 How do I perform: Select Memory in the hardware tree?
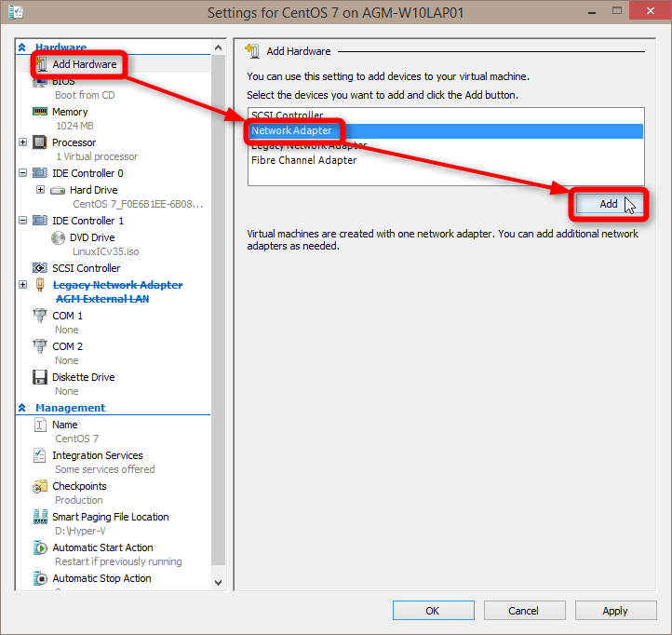pyautogui.click(x=70, y=112)
